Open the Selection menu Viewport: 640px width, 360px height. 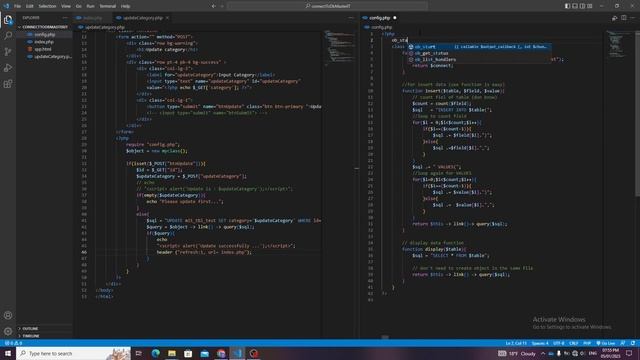point(47,6)
